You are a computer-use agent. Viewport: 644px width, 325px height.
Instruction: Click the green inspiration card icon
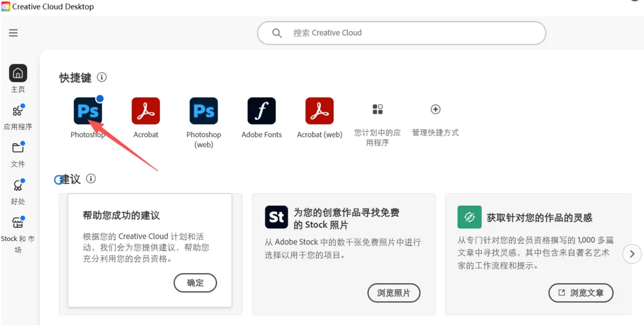[x=469, y=217]
